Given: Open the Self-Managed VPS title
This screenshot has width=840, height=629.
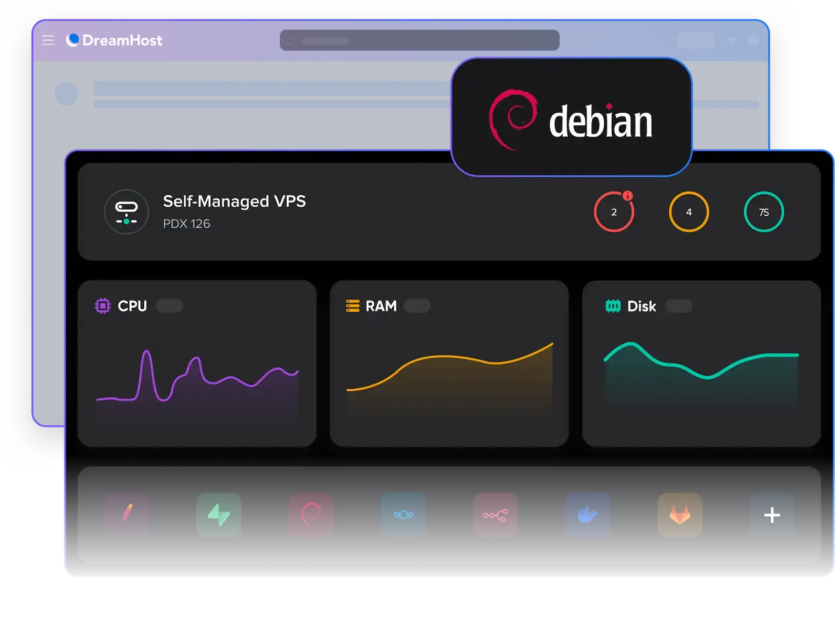Looking at the screenshot, I should coord(234,201).
